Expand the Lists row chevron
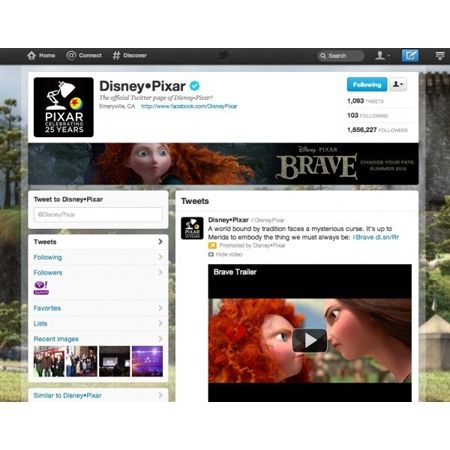 (x=160, y=323)
